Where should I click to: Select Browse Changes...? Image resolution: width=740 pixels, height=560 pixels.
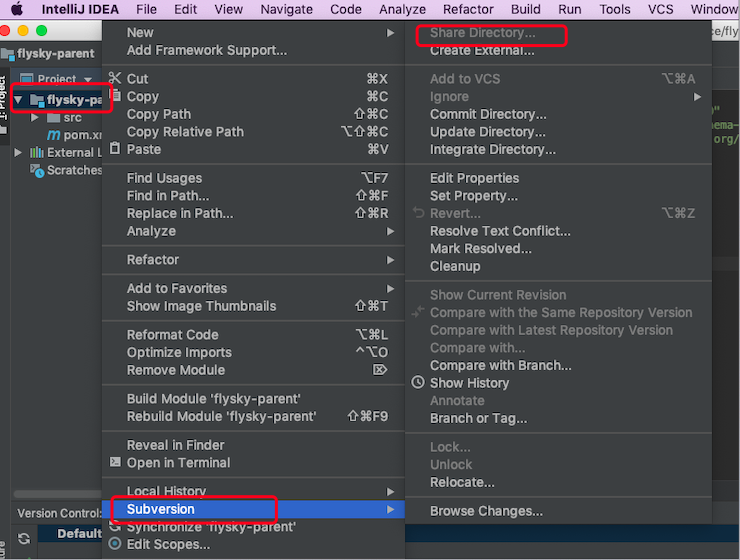point(558,511)
